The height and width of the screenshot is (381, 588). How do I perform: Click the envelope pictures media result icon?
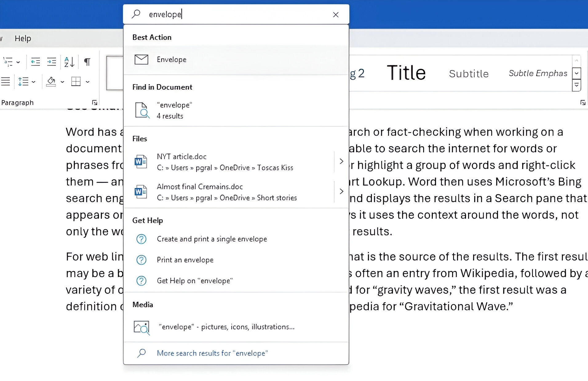pyautogui.click(x=141, y=327)
